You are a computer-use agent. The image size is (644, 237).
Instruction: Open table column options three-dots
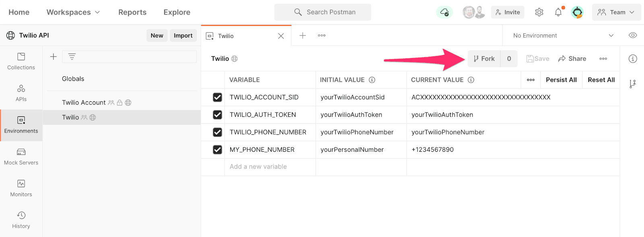(x=531, y=80)
